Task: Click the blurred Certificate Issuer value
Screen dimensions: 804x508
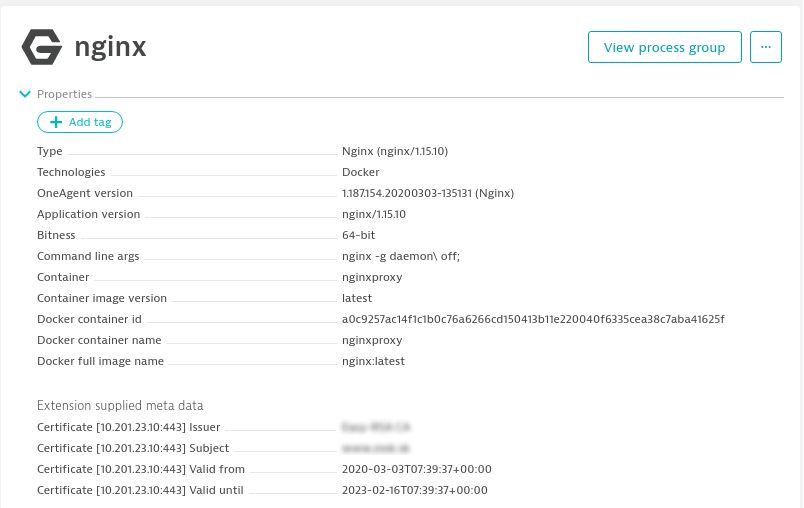Action: (376, 427)
